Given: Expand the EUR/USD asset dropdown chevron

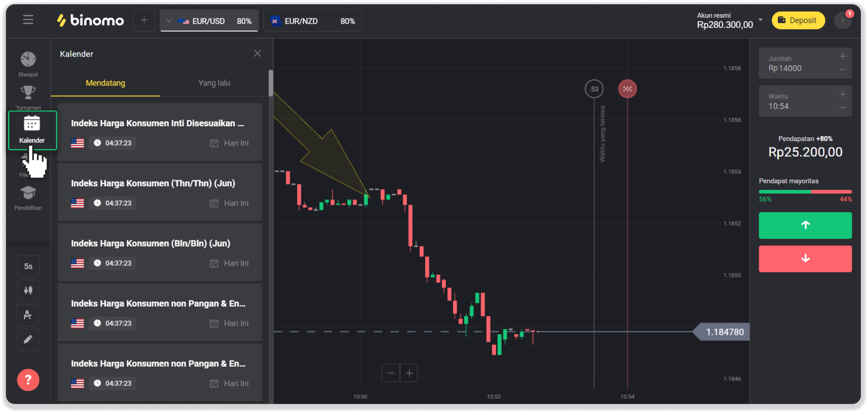Looking at the screenshot, I should pyautogui.click(x=169, y=21).
